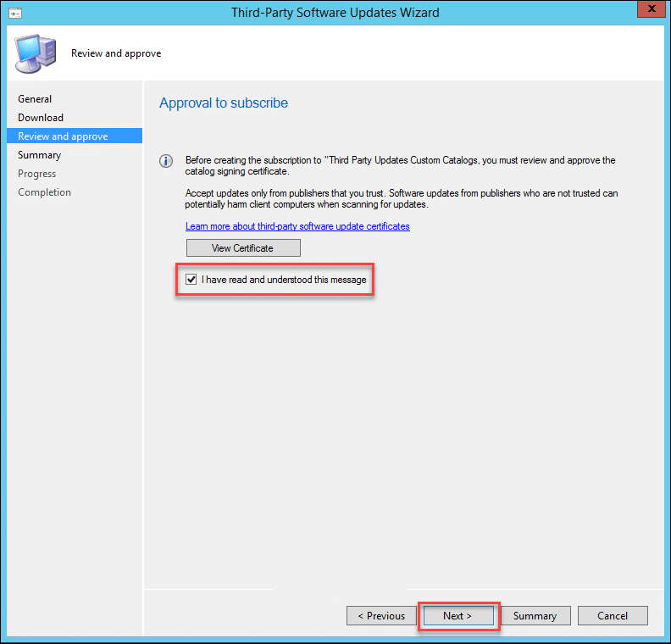Viewport: 671px width, 644px height.
Task: Click the Summary button in bottom row
Action: coord(535,616)
